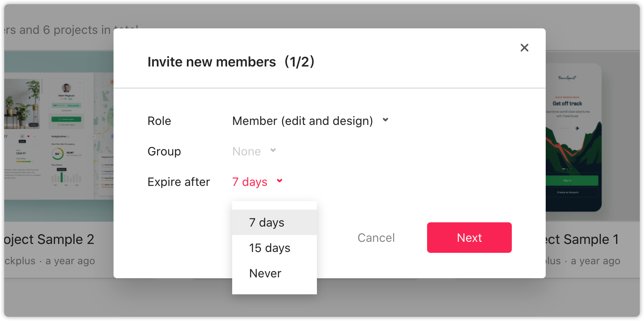Cancel the member invitation

(376, 238)
